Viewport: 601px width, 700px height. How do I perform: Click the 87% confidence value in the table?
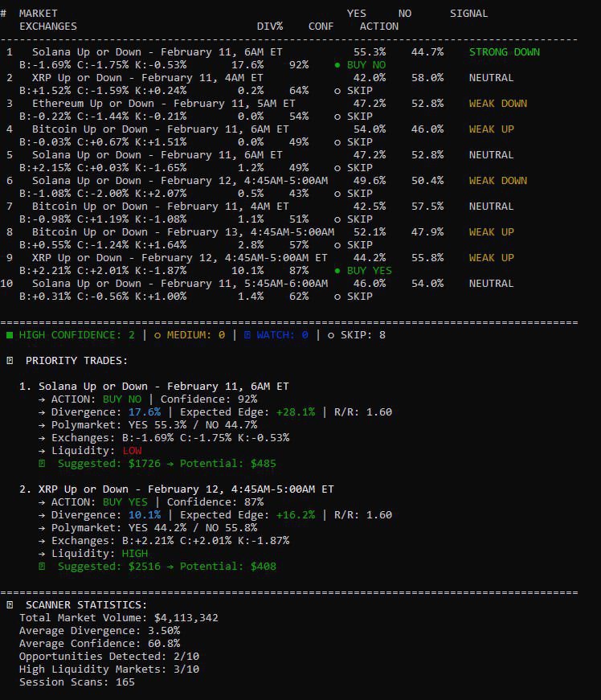click(x=299, y=271)
